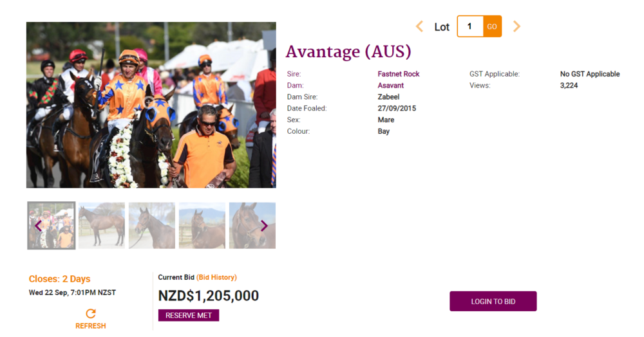Go to the previous lot arrow
The image size is (644, 337).
[x=419, y=26]
